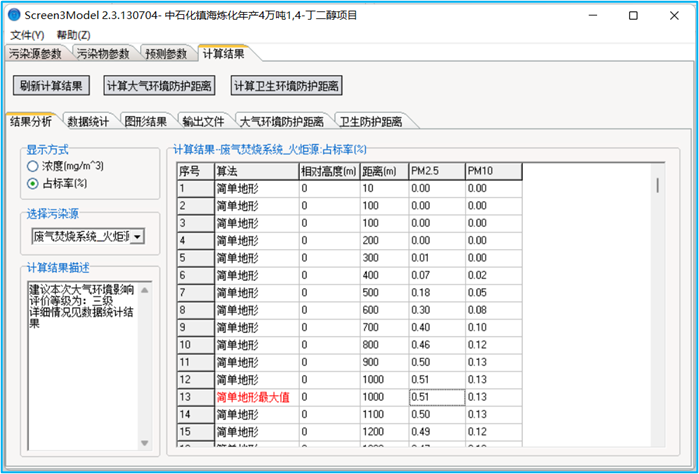
Task: Maximize the Screen3Model window
Action: click(x=633, y=16)
